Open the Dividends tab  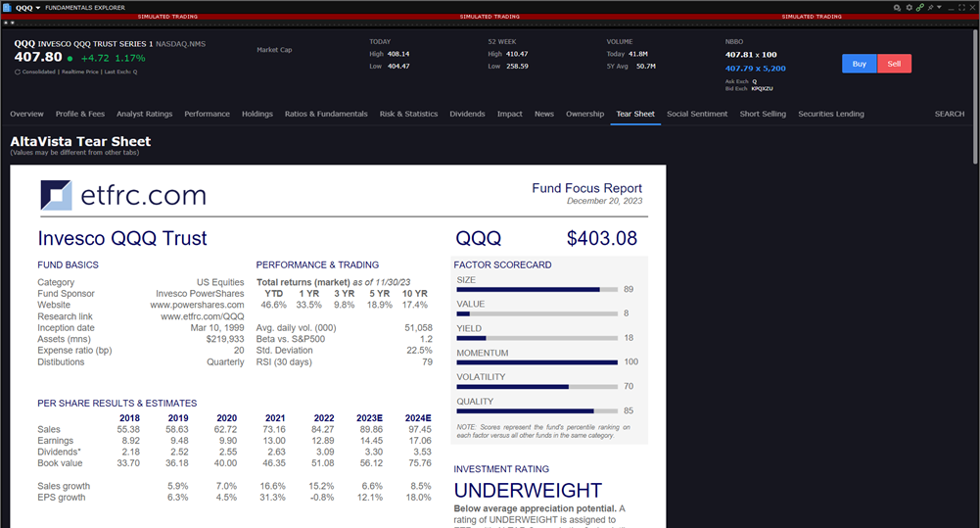coord(468,114)
